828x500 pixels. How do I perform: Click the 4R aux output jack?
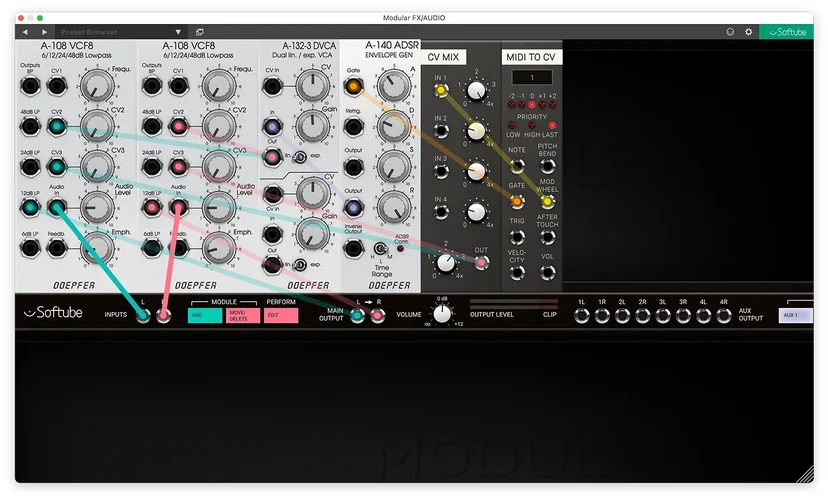723,316
